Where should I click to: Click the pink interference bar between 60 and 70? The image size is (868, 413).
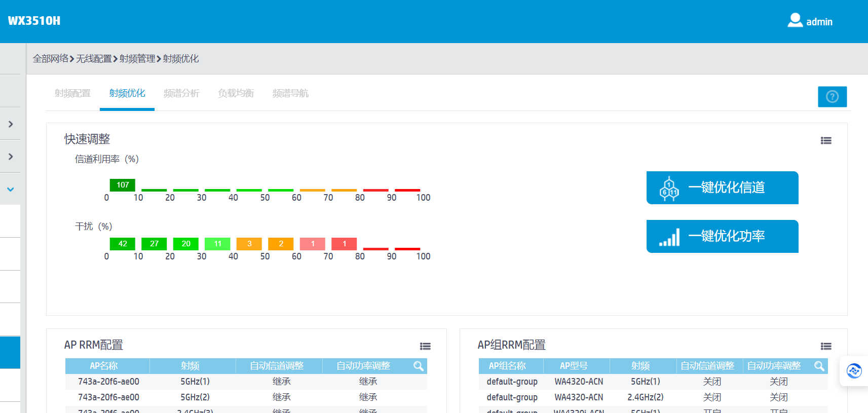coord(313,244)
